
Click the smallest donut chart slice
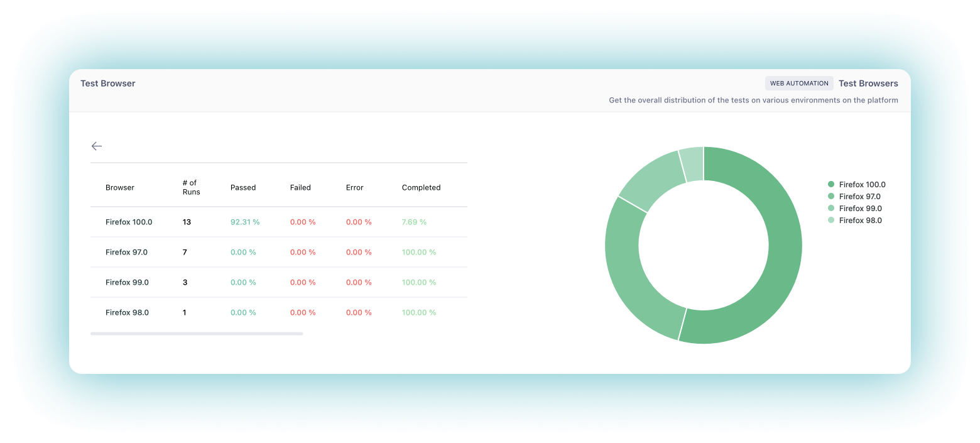[x=692, y=164]
